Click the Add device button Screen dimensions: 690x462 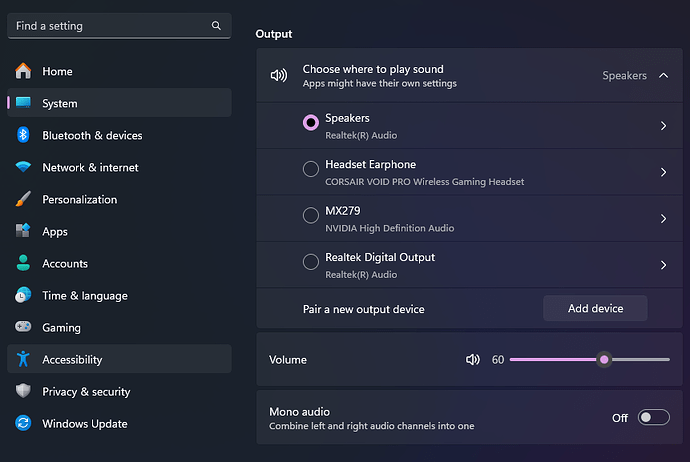(x=595, y=308)
